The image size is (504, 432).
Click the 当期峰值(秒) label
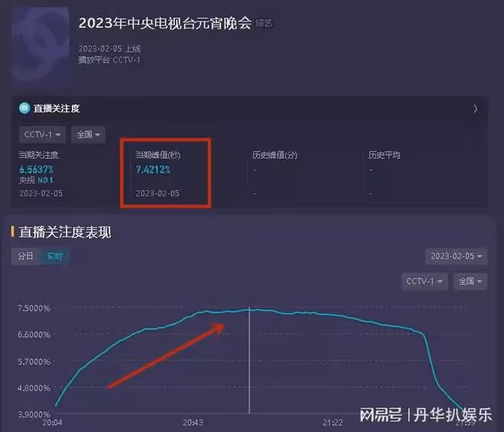pos(158,155)
